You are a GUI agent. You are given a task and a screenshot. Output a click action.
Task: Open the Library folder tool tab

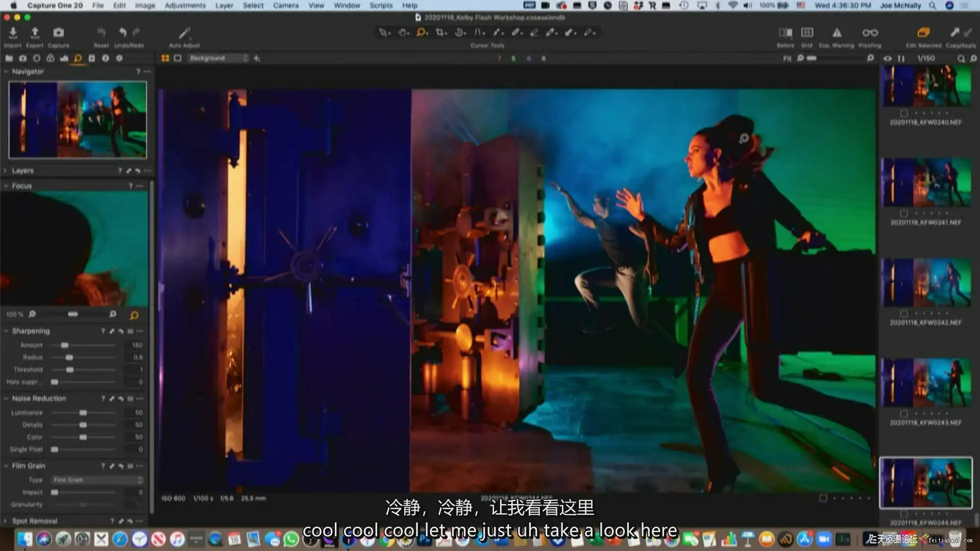9,58
